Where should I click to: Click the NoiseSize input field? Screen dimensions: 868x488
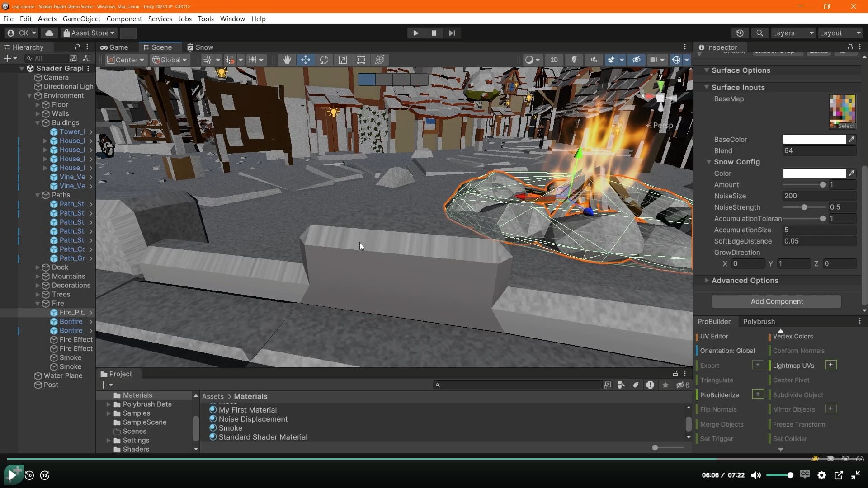pyautogui.click(x=819, y=196)
